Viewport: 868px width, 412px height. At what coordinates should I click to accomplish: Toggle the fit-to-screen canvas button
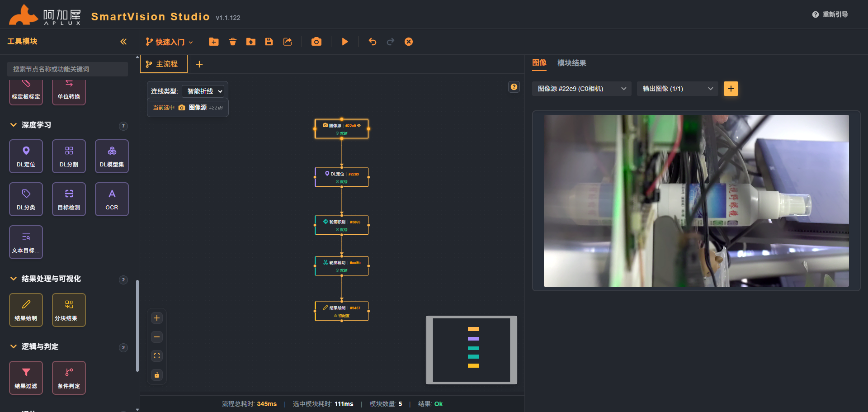157,356
